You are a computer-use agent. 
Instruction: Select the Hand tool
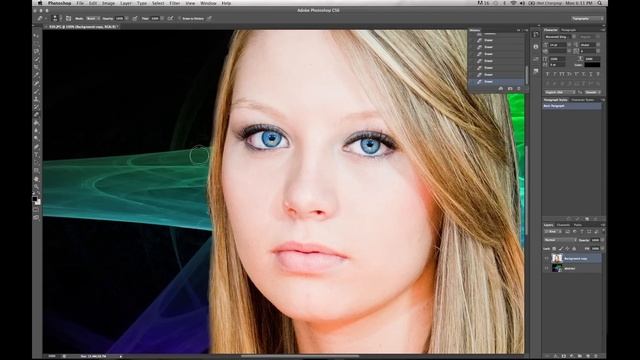36,179
